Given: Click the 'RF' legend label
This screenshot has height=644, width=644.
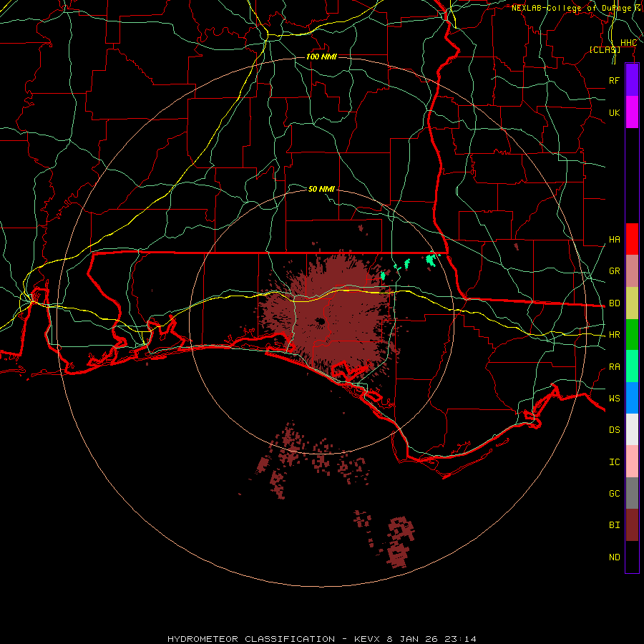Looking at the screenshot, I should tap(614, 80).
